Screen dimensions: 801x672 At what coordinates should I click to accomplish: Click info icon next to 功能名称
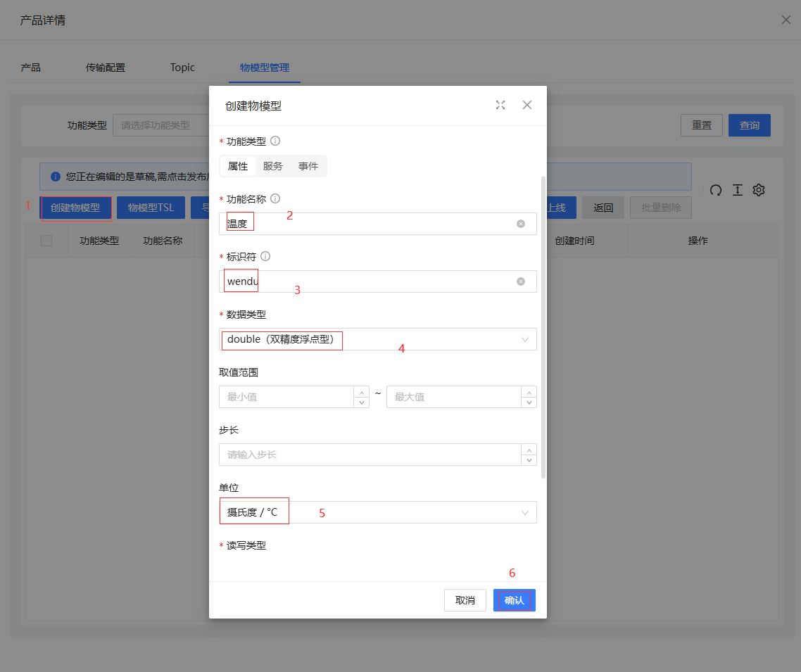pos(275,198)
